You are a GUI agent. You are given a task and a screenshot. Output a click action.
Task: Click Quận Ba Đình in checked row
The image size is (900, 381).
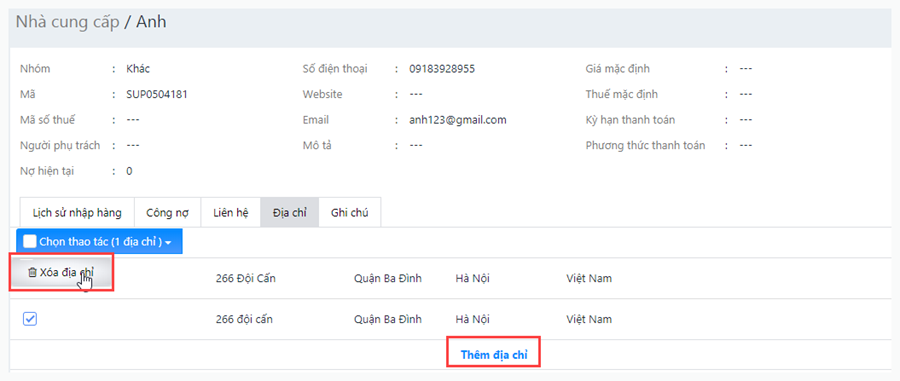pyautogui.click(x=388, y=320)
